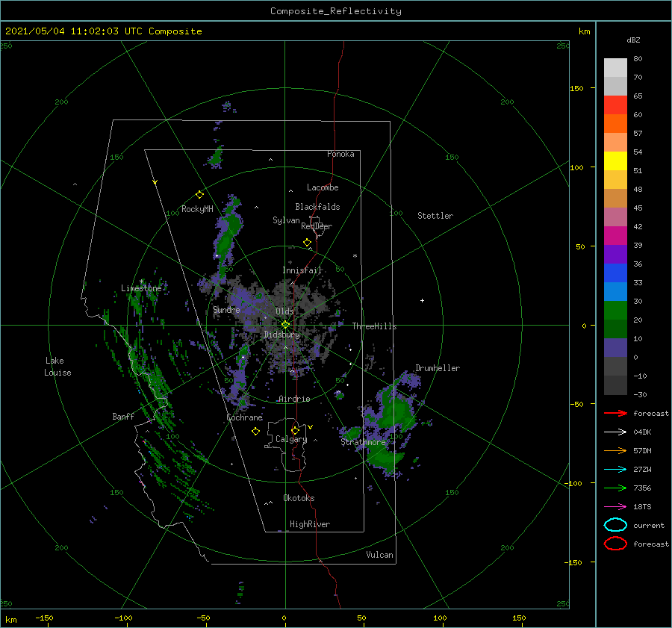Click the Okotoks label
The width and height of the screenshot is (672, 628).
coord(299,498)
